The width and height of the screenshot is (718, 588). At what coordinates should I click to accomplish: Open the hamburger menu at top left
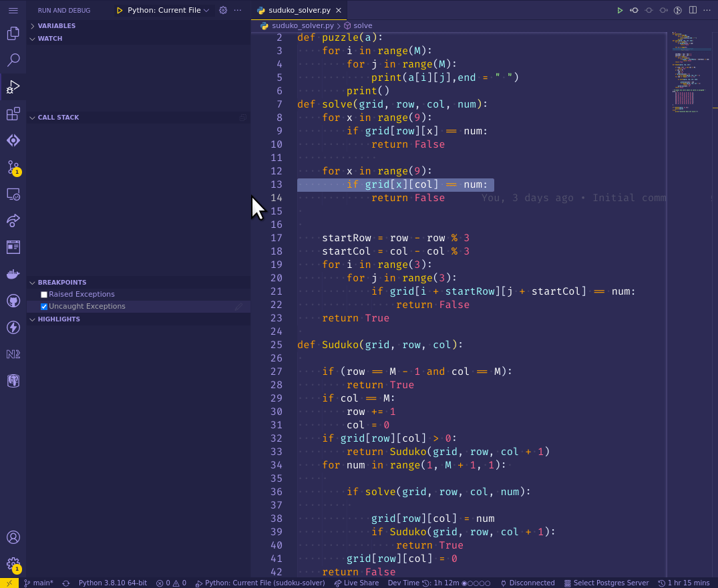13,10
